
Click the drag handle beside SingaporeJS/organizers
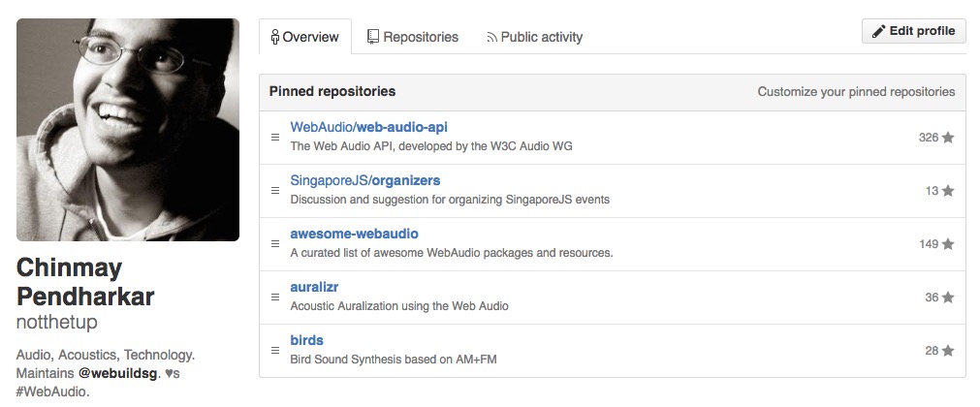coord(275,191)
